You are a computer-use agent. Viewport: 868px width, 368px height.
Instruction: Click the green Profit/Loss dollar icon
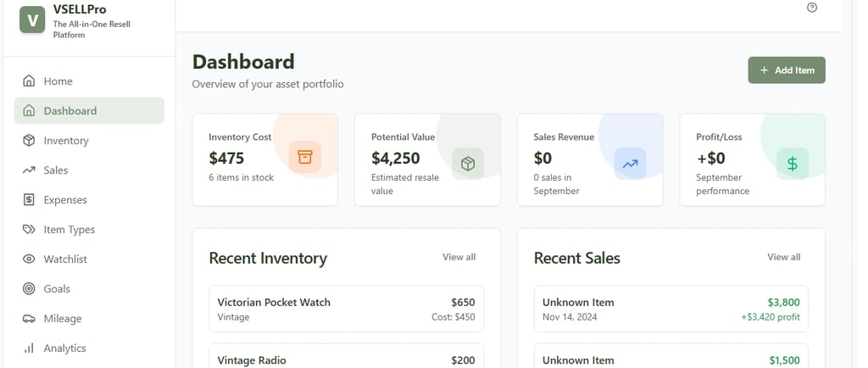pyautogui.click(x=792, y=164)
